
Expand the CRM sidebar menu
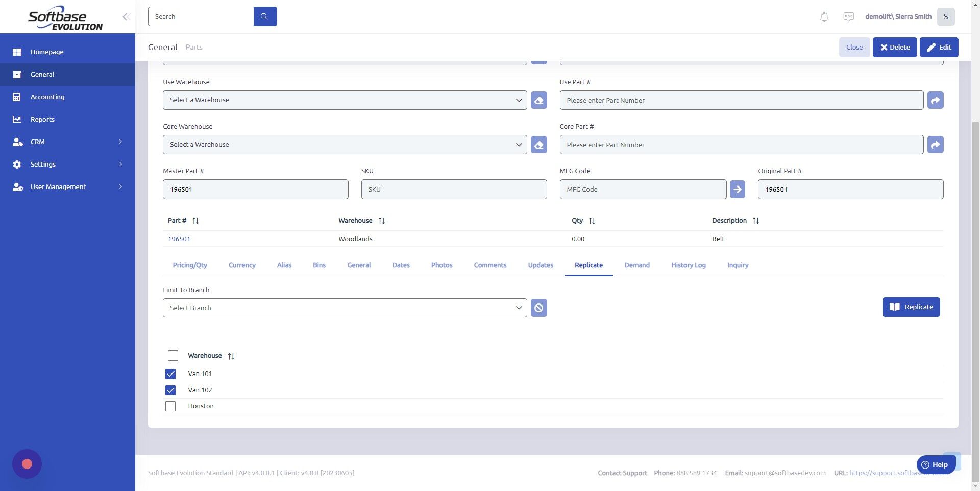[37, 142]
